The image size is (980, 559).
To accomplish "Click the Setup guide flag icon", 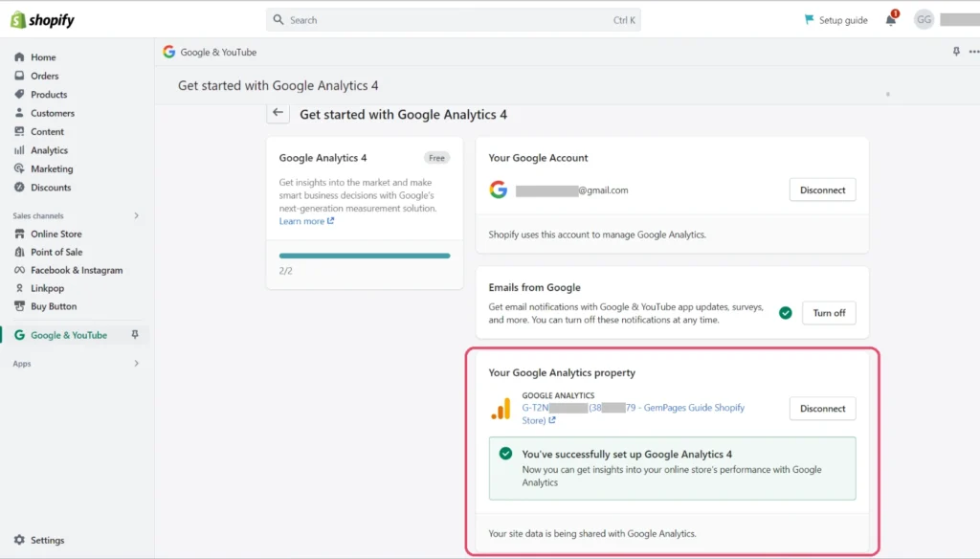I will pyautogui.click(x=810, y=19).
